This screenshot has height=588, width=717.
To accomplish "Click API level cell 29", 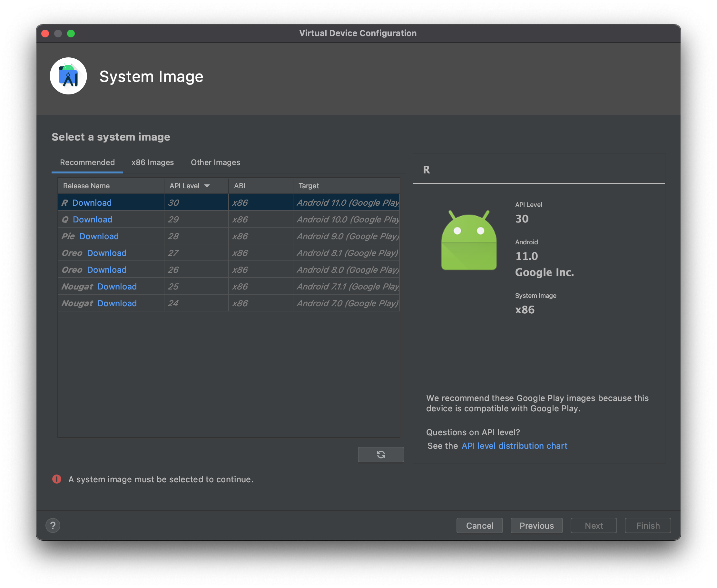I will tap(196, 220).
